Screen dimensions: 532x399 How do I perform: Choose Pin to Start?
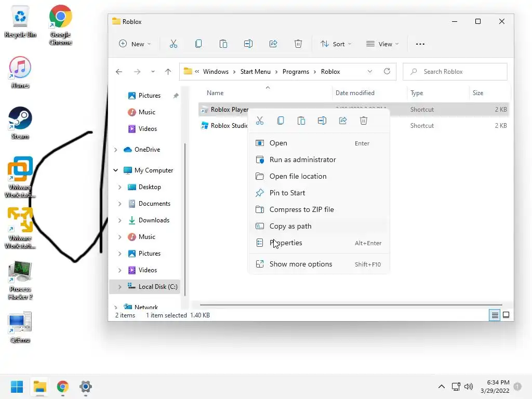tap(319, 193)
